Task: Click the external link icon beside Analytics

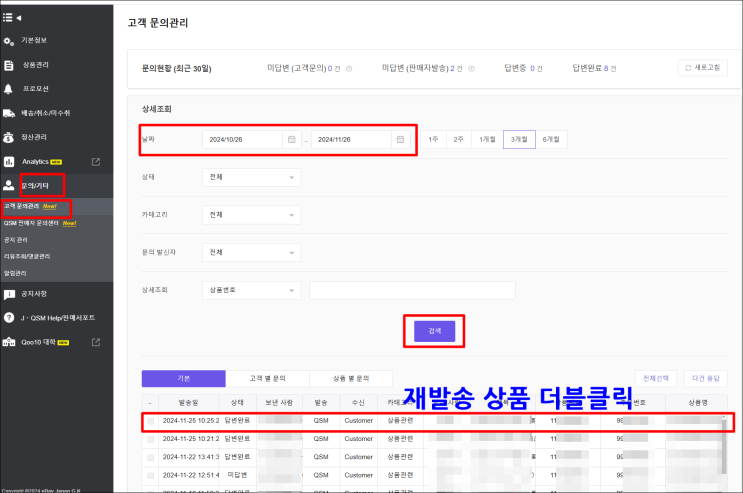Action: (x=96, y=162)
